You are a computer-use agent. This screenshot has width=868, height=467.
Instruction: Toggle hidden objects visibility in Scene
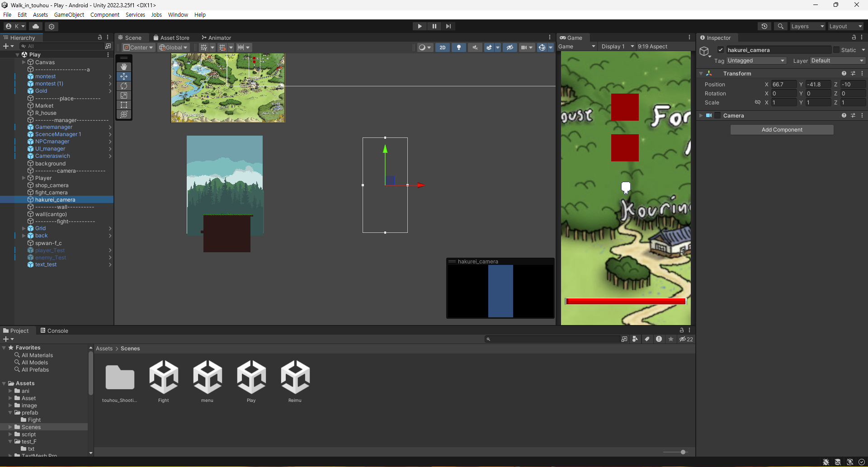pyautogui.click(x=510, y=47)
